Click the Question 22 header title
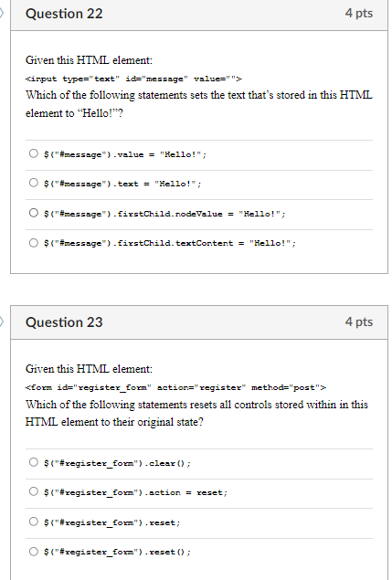 point(64,14)
